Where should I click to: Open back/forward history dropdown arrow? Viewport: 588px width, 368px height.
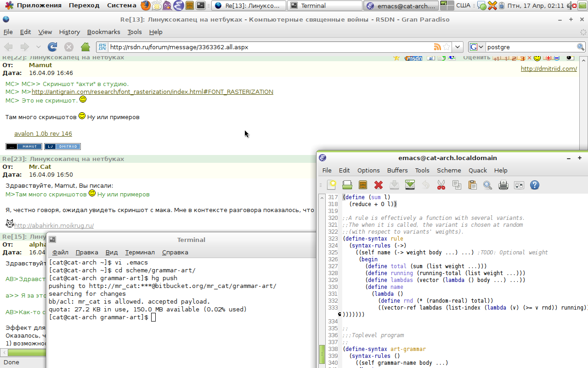[38, 47]
